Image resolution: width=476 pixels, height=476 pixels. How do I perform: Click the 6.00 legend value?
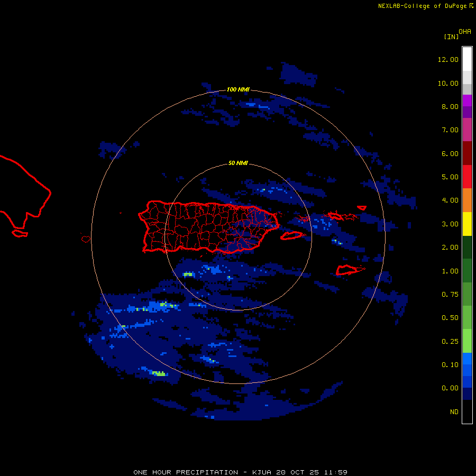[450, 153]
